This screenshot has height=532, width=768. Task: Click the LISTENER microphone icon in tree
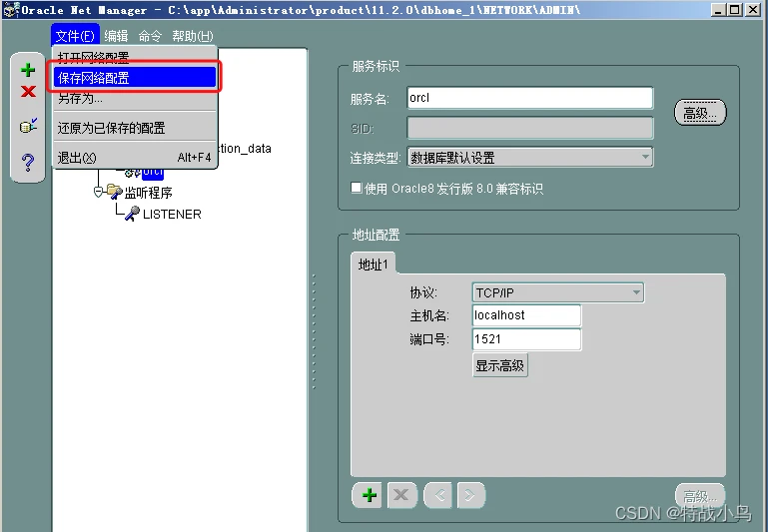(132, 214)
